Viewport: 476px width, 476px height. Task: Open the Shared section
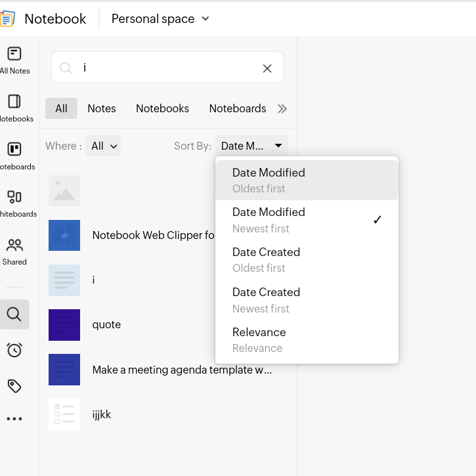14,251
